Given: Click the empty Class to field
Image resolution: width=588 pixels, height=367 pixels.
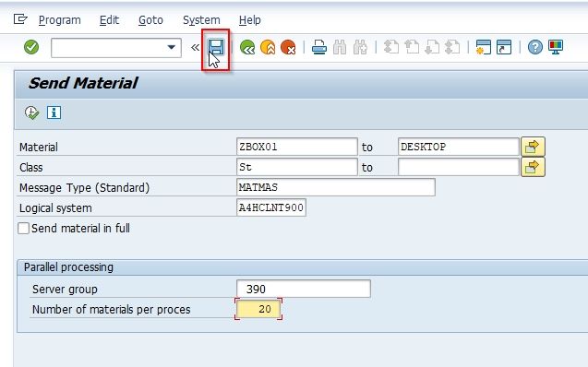Looking at the screenshot, I should [x=458, y=167].
